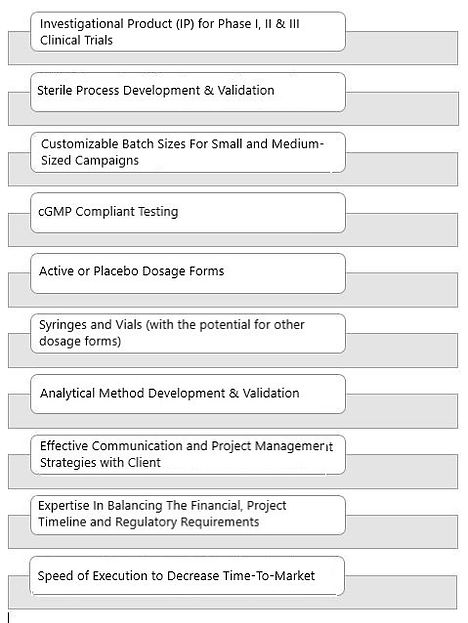Select the Investigational Product (IP) text box
468x623 pixels.
(x=188, y=32)
